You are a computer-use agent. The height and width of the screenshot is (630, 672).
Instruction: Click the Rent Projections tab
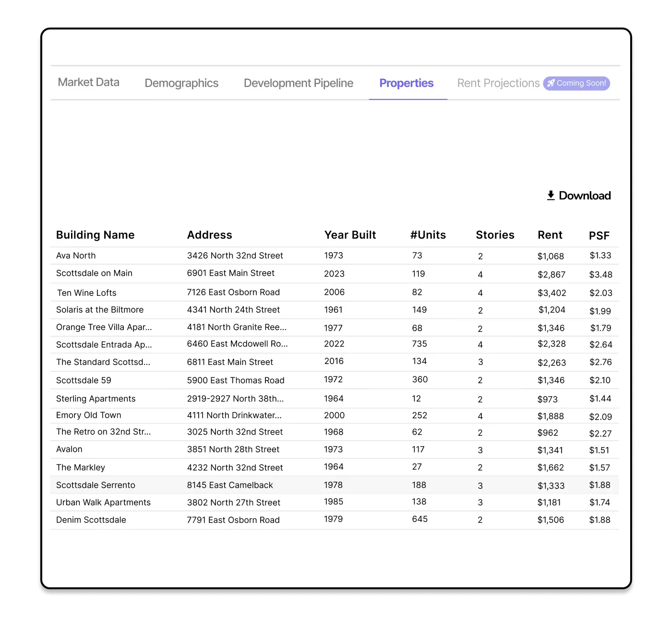click(498, 83)
